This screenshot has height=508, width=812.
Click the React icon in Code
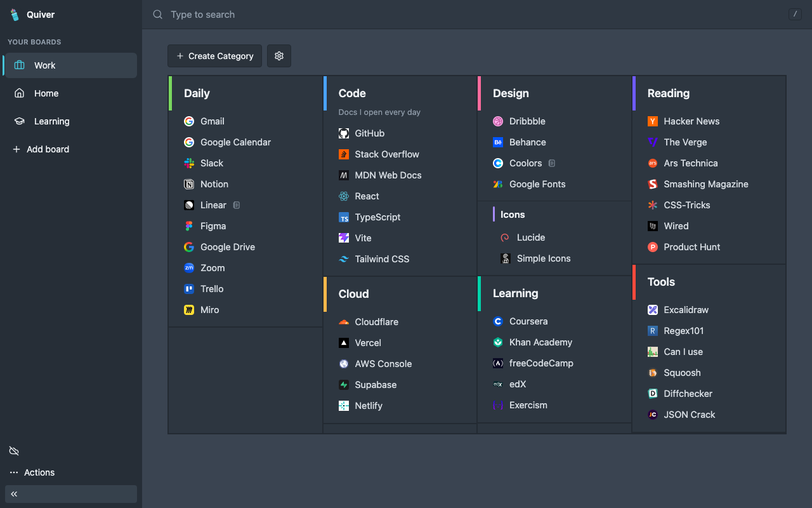click(x=344, y=196)
